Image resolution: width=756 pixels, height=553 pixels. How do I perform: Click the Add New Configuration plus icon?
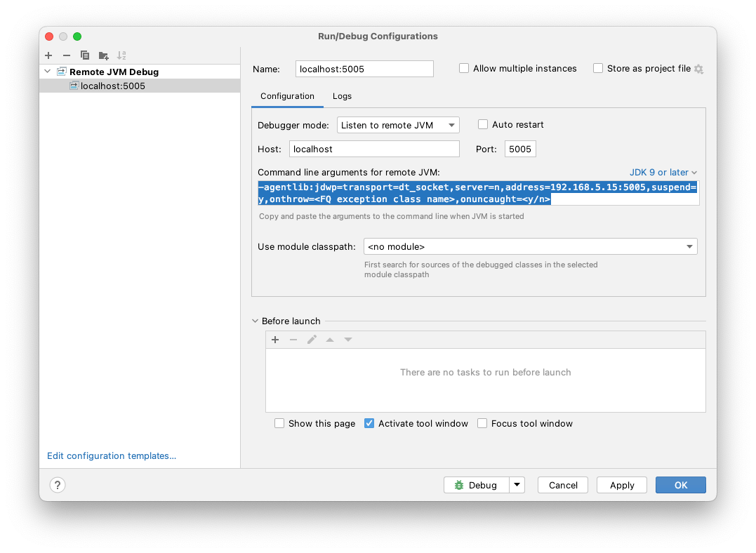click(x=48, y=55)
